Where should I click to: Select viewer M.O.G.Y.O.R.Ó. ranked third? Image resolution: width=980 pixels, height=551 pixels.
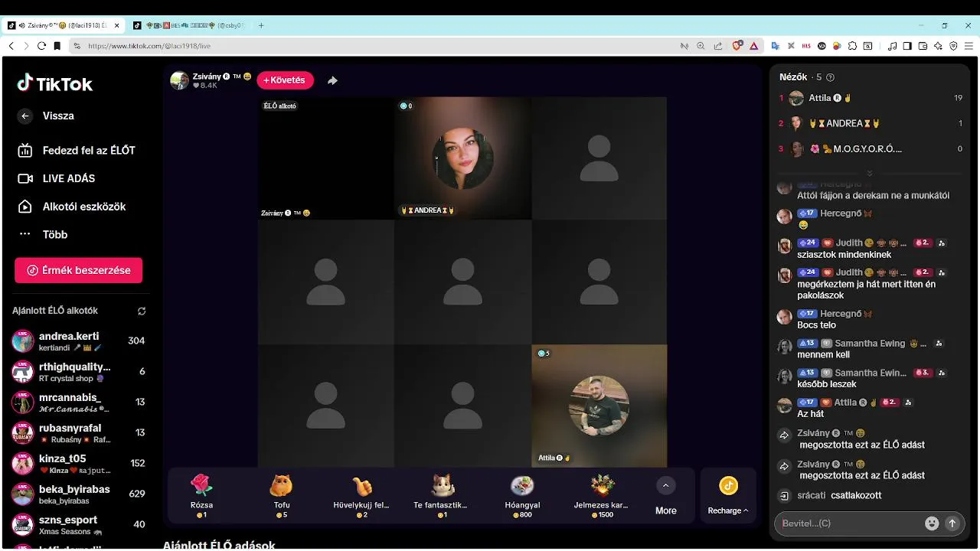click(x=871, y=149)
